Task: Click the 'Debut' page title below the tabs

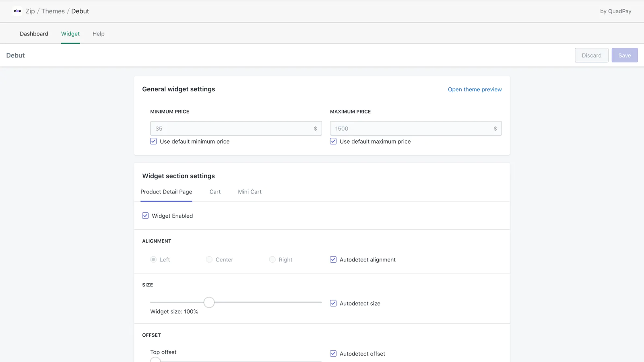Action: tap(15, 56)
